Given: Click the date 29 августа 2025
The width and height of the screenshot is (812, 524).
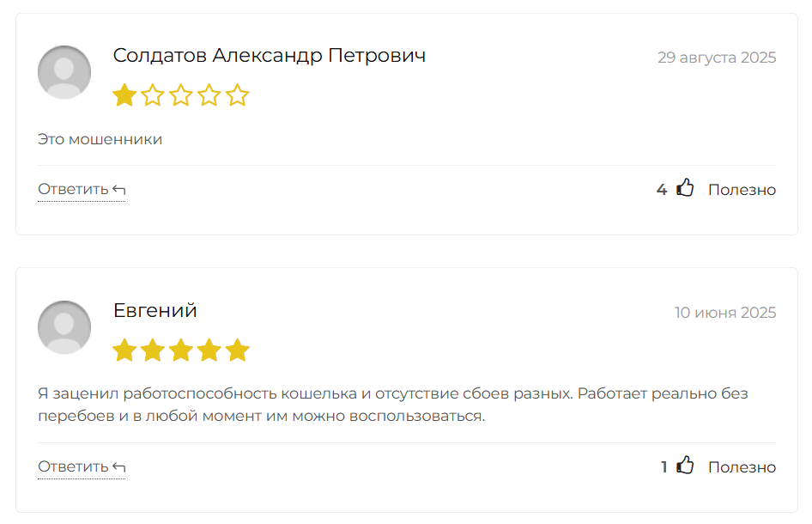Looking at the screenshot, I should point(717,58).
